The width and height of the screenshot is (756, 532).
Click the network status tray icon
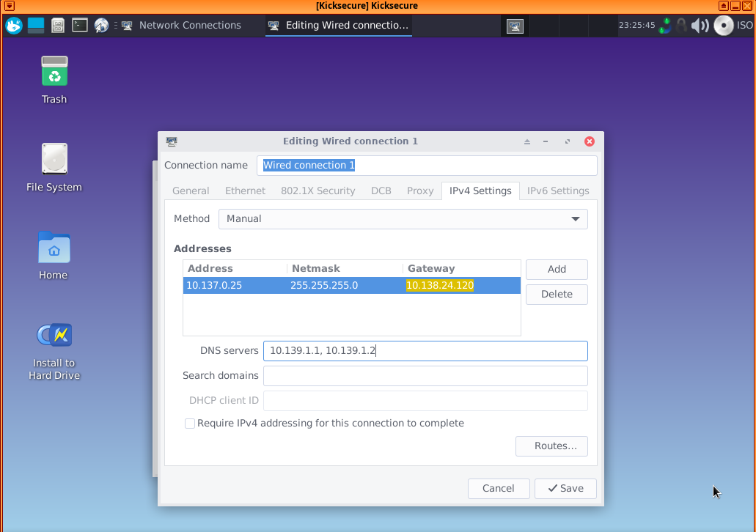pyautogui.click(x=664, y=26)
